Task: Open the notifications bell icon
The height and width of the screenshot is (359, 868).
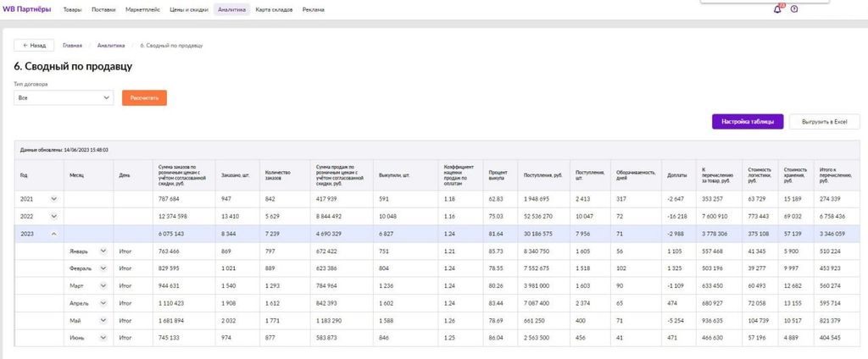Action: [x=778, y=9]
